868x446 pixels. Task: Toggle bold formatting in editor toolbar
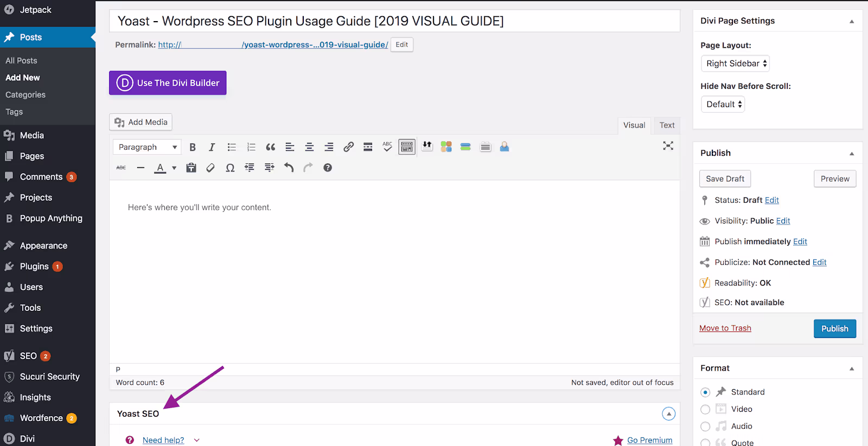click(x=193, y=147)
